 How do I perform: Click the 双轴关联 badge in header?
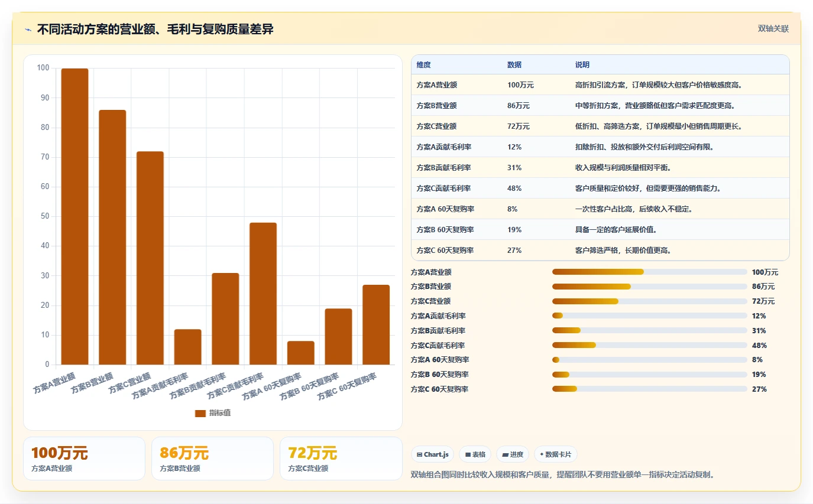click(x=773, y=28)
